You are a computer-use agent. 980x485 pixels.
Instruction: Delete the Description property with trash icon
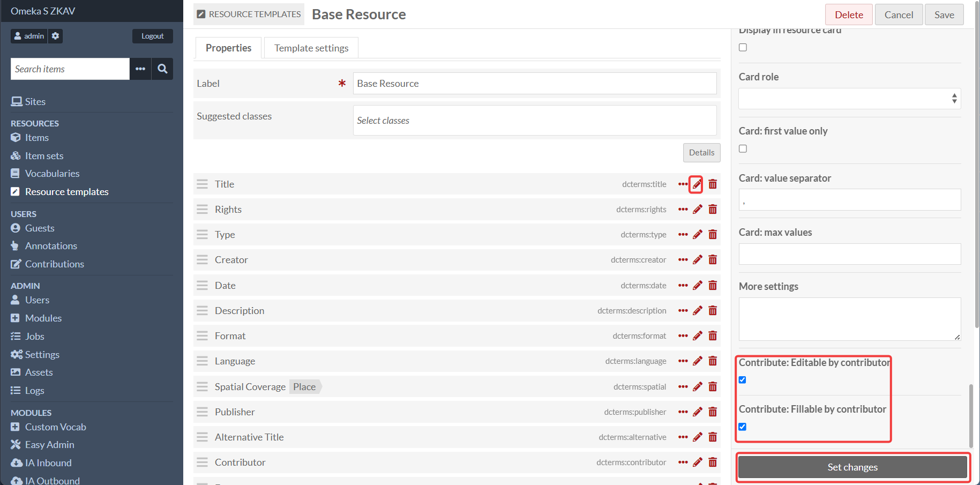(713, 311)
